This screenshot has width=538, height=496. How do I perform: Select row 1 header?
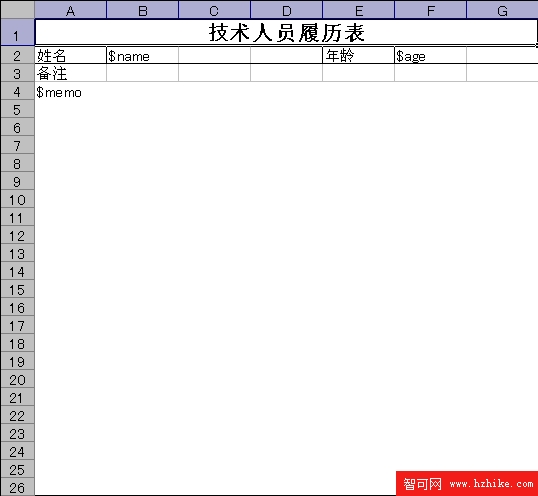(17, 32)
